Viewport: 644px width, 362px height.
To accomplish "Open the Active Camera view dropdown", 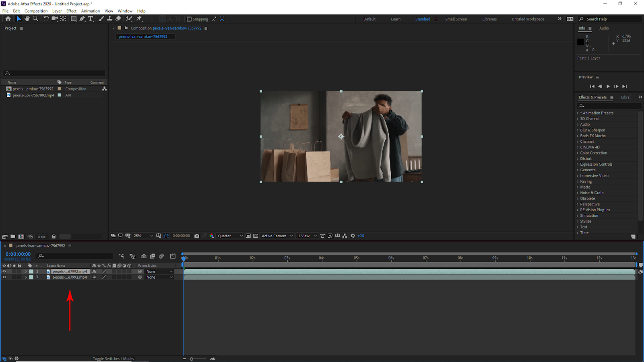I will coord(277,236).
